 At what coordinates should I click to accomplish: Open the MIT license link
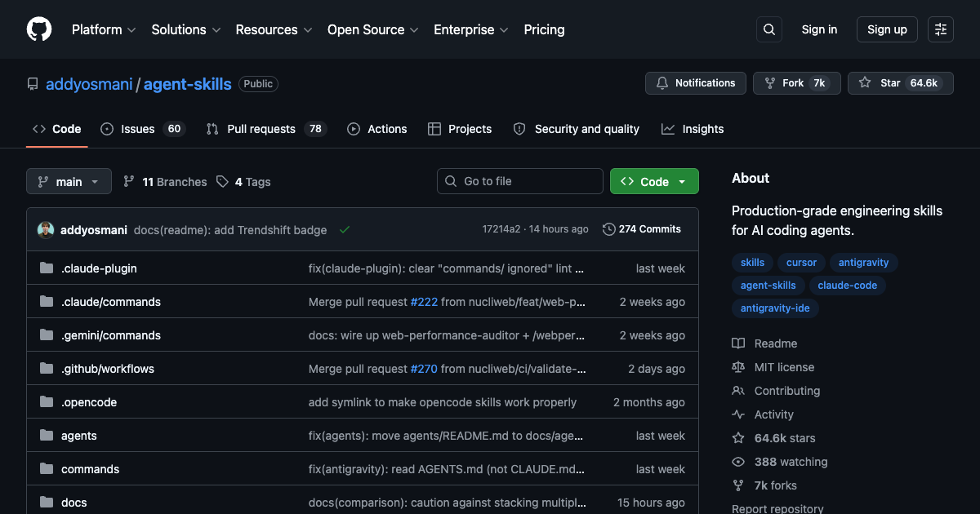click(773, 367)
